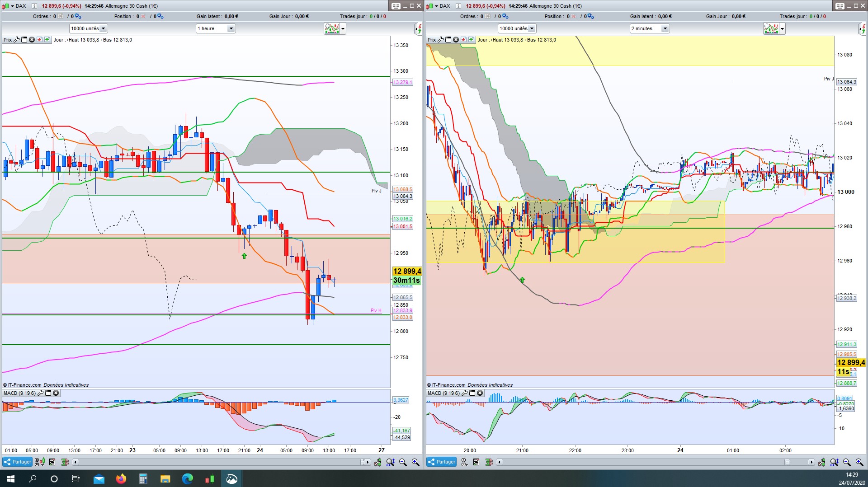Remove the Prix panel in 1 heure chart
868x487 pixels.
tap(32, 40)
